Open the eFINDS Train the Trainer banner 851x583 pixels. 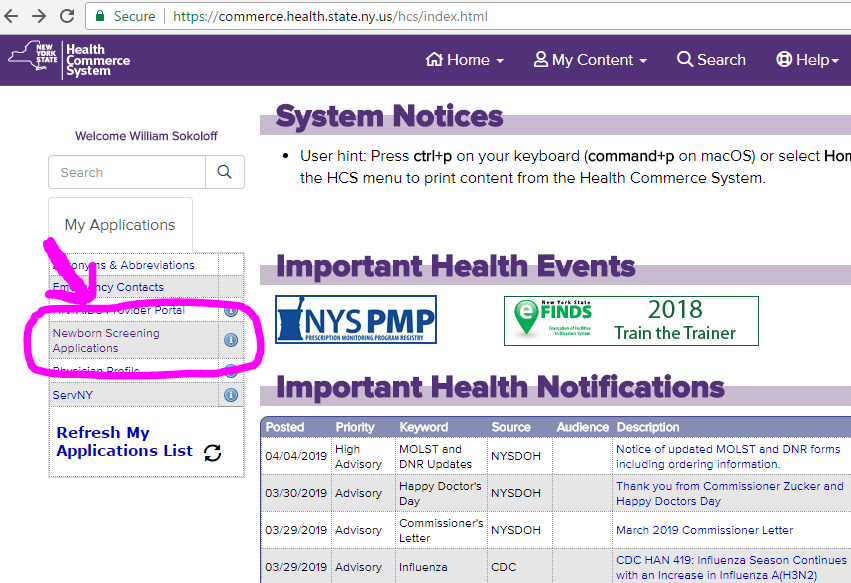click(x=631, y=320)
